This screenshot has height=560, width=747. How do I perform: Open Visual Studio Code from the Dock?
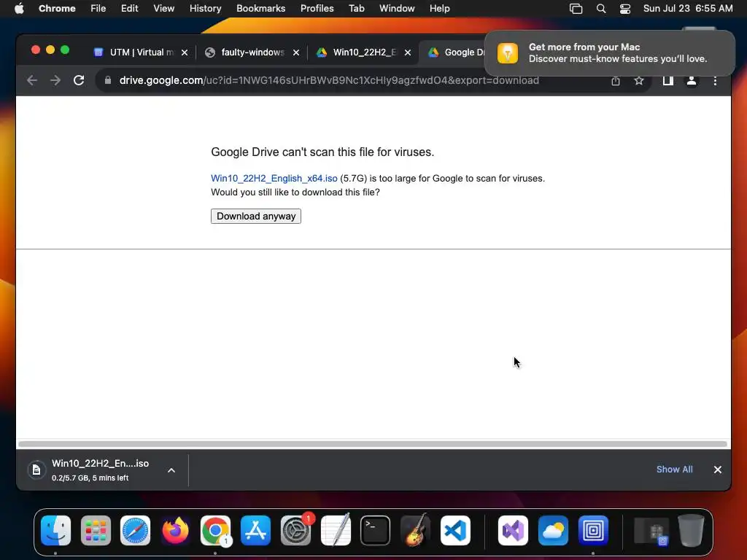coord(455,531)
